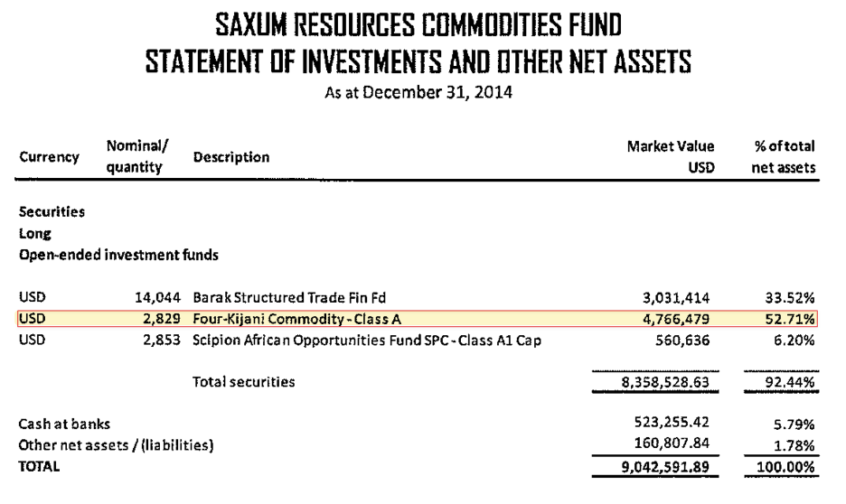This screenshot has width=846, height=504.
Task: Click the Cash at banks value 523,255.42
Action: coord(672,422)
